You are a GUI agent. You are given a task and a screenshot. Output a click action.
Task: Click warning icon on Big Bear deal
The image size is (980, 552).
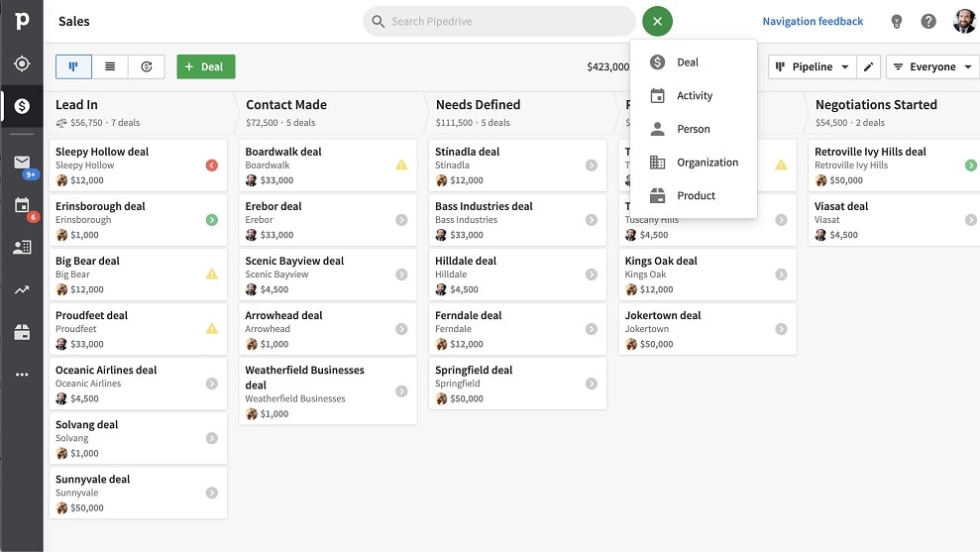click(x=212, y=274)
